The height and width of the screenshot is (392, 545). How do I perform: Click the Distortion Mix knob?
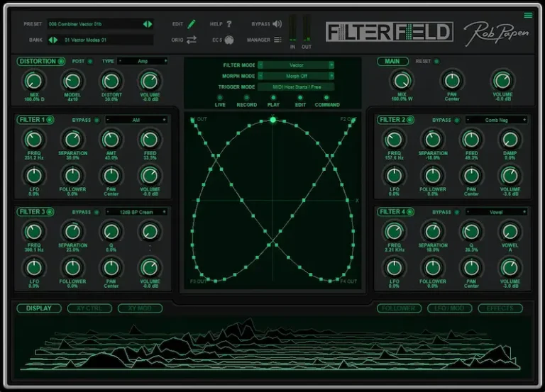[34, 81]
